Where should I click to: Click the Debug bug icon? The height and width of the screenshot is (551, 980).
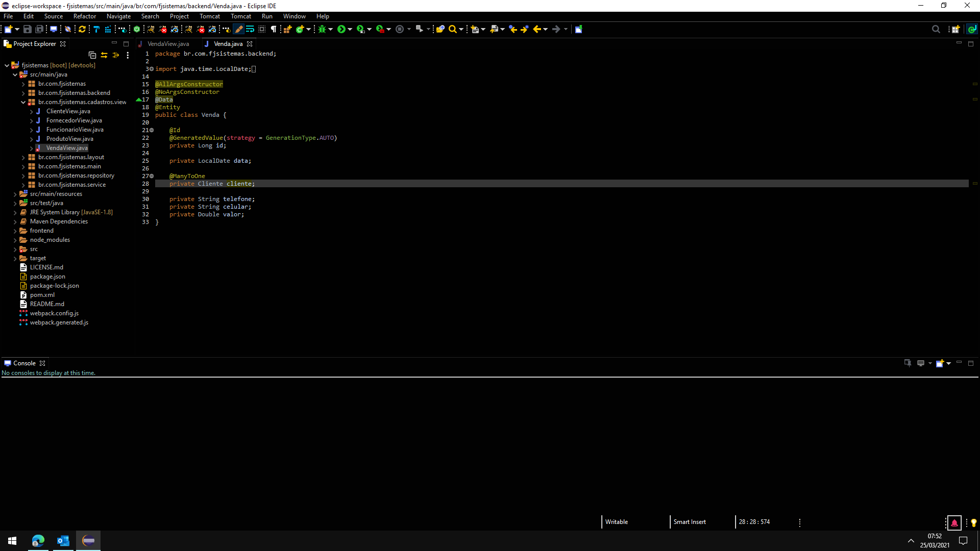coord(322,29)
